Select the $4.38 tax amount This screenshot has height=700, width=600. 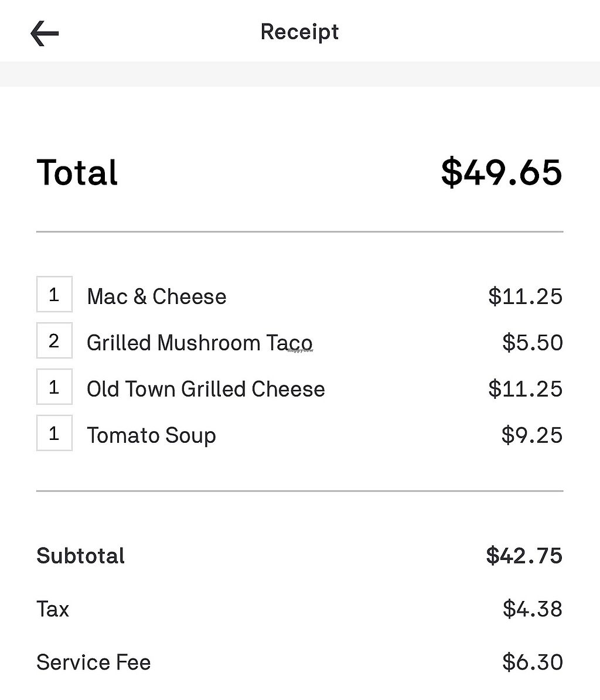coord(532,609)
